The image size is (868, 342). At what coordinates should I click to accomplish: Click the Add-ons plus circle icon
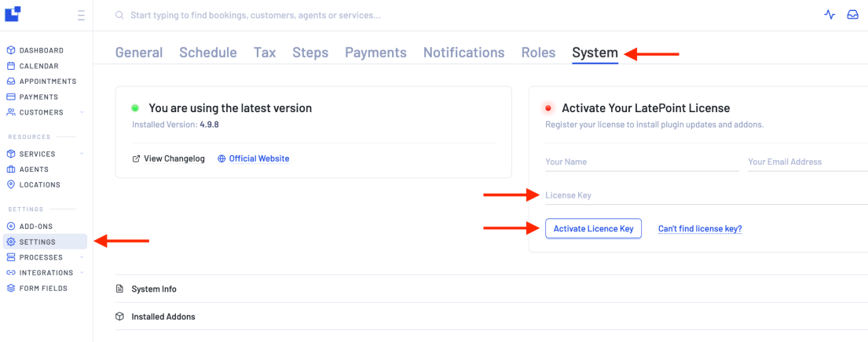pos(10,227)
